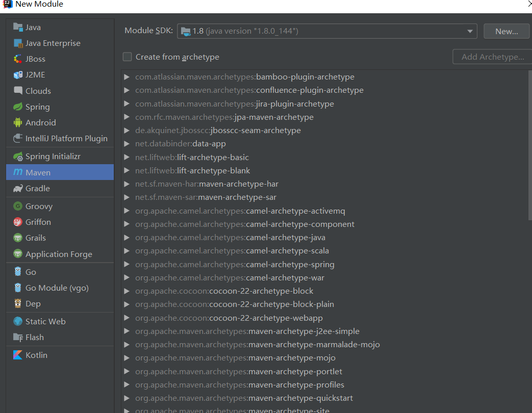
Task: Select the Go gopher icon
Action: (x=18, y=272)
